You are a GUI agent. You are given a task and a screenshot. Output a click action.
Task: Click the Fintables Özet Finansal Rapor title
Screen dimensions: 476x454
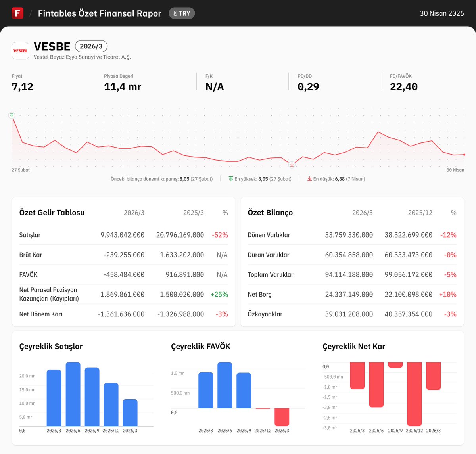100,13
